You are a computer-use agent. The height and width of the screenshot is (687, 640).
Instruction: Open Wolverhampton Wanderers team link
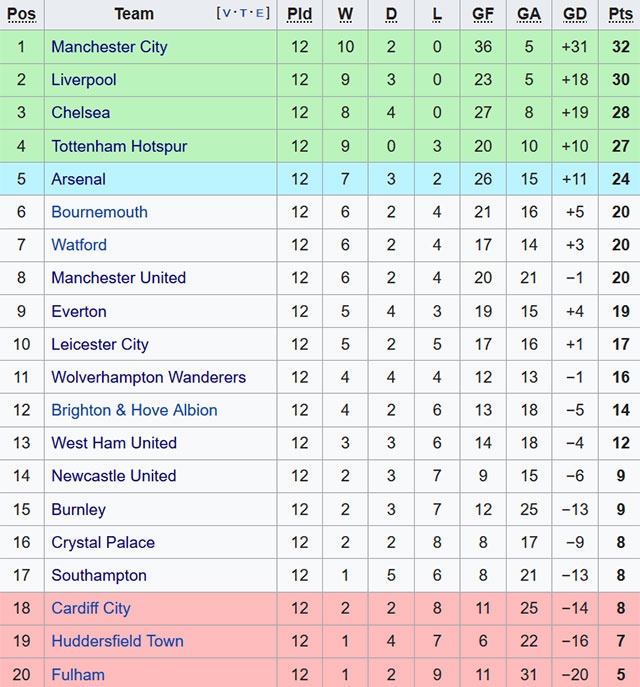(x=148, y=377)
